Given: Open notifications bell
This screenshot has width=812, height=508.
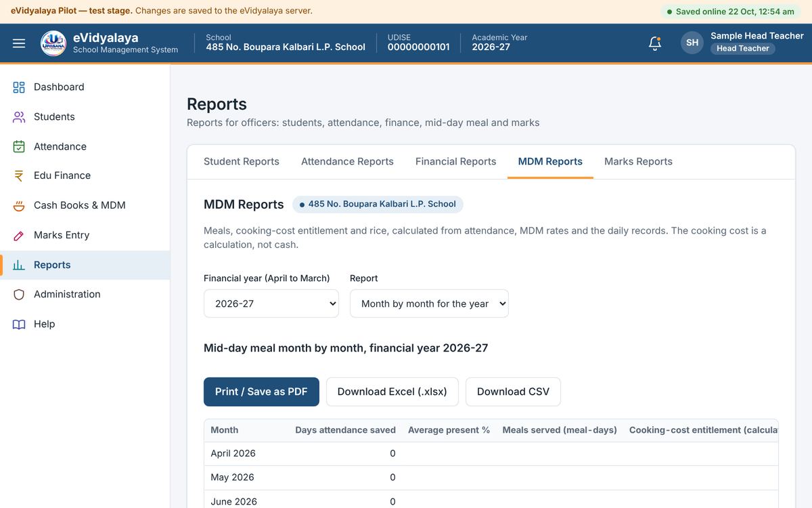Looking at the screenshot, I should (654, 43).
